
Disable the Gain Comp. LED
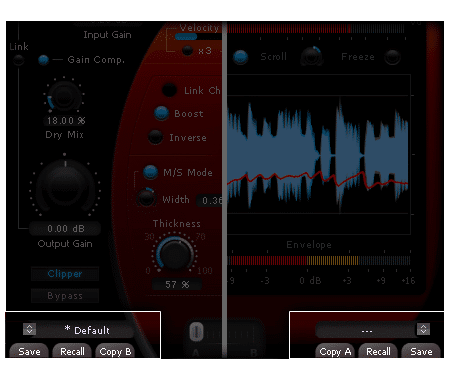pos(43,60)
